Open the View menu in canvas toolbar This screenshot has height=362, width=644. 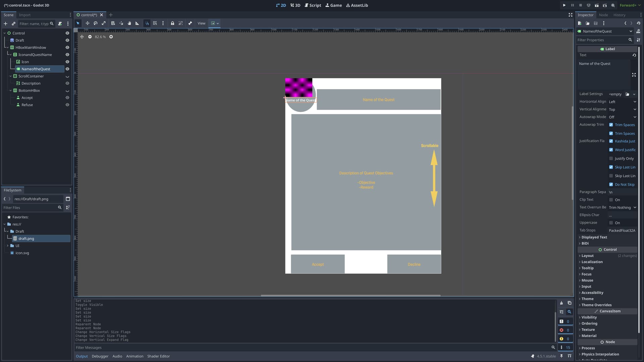pyautogui.click(x=201, y=23)
